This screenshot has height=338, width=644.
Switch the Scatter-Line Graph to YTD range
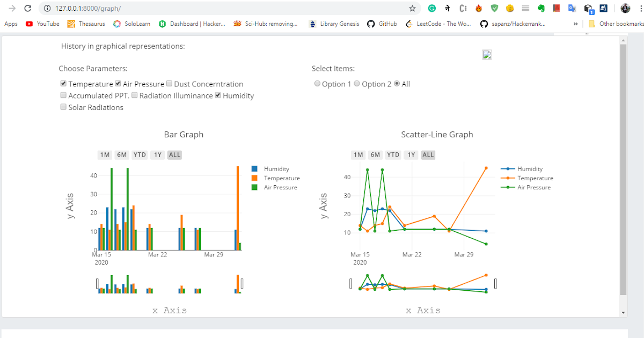point(393,155)
